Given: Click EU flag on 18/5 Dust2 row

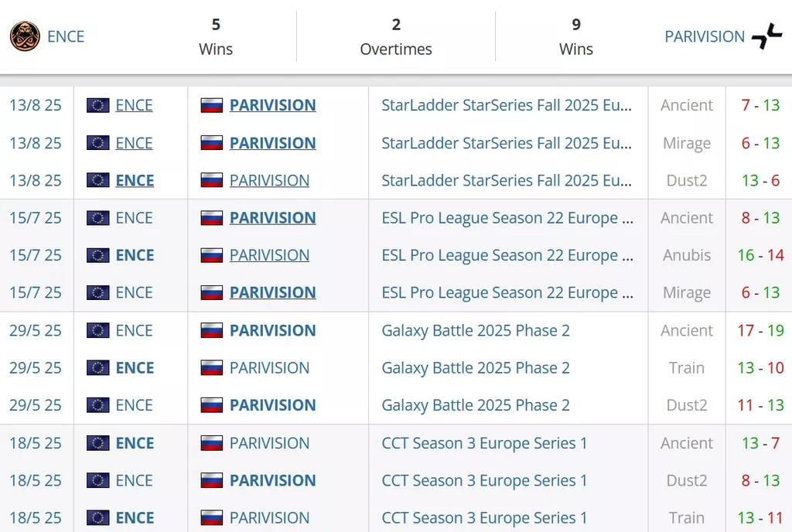Looking at the screenshot, I should (x=98, y=480).
